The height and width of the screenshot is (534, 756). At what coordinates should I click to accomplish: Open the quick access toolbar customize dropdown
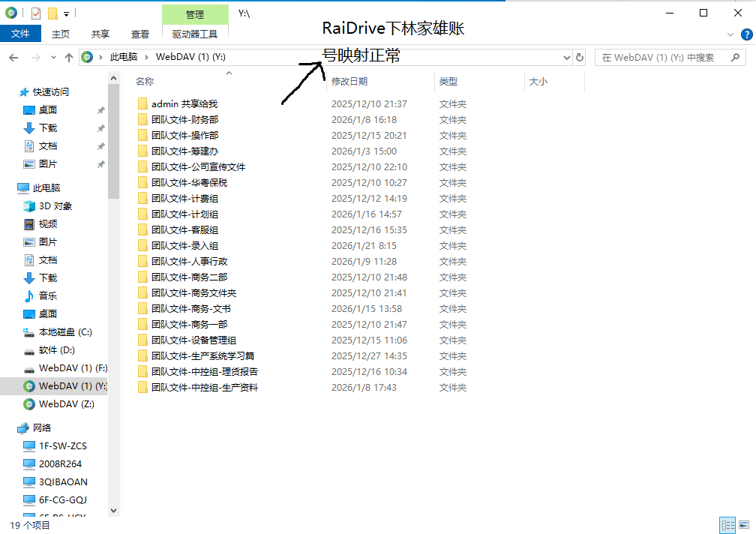66,14
